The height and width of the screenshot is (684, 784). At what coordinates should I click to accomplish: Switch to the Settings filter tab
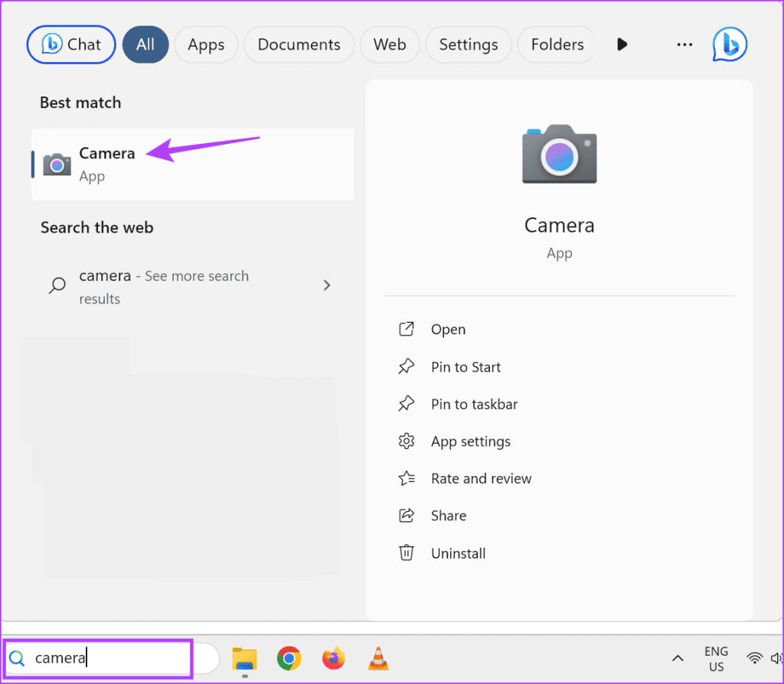468,44
